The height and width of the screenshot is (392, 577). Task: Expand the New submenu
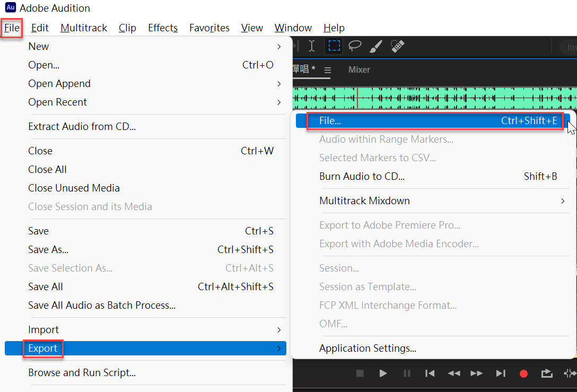click(145, 46)
